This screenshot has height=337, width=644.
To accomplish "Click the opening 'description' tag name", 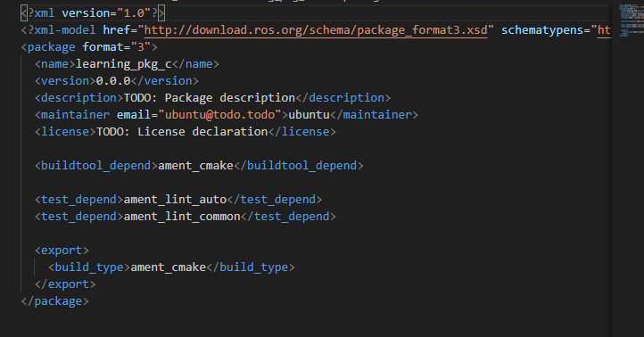I will (78, 98).
